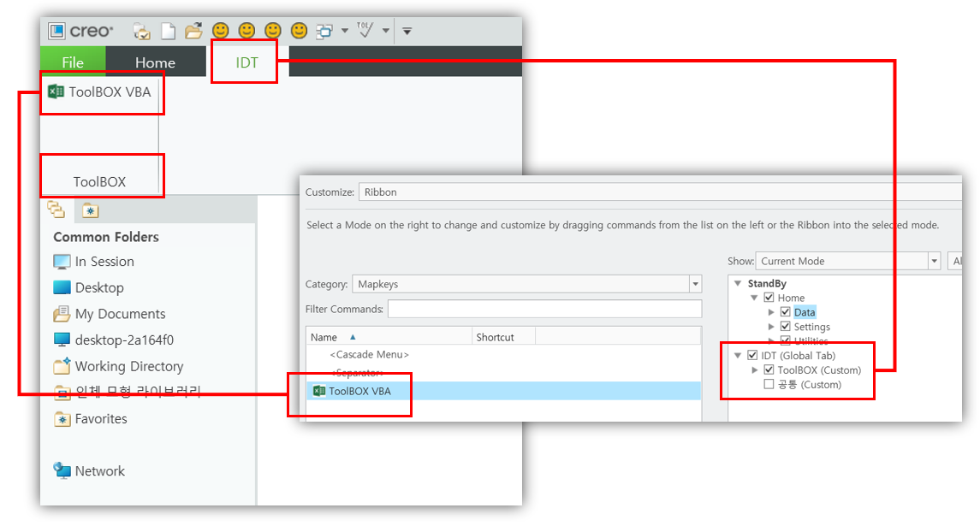Viewport: 980px width, 526px height.
Task: Expand the Data group node
Action: [x=770, y=311]
